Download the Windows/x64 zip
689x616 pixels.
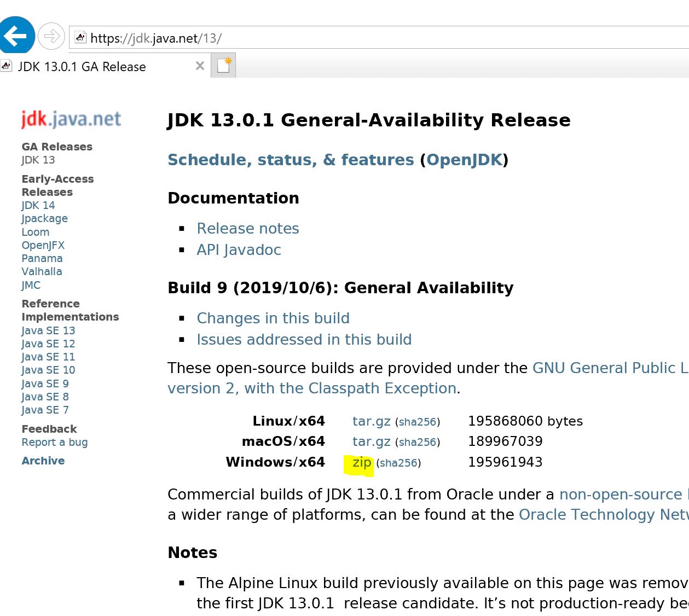(x=362, y=462)
